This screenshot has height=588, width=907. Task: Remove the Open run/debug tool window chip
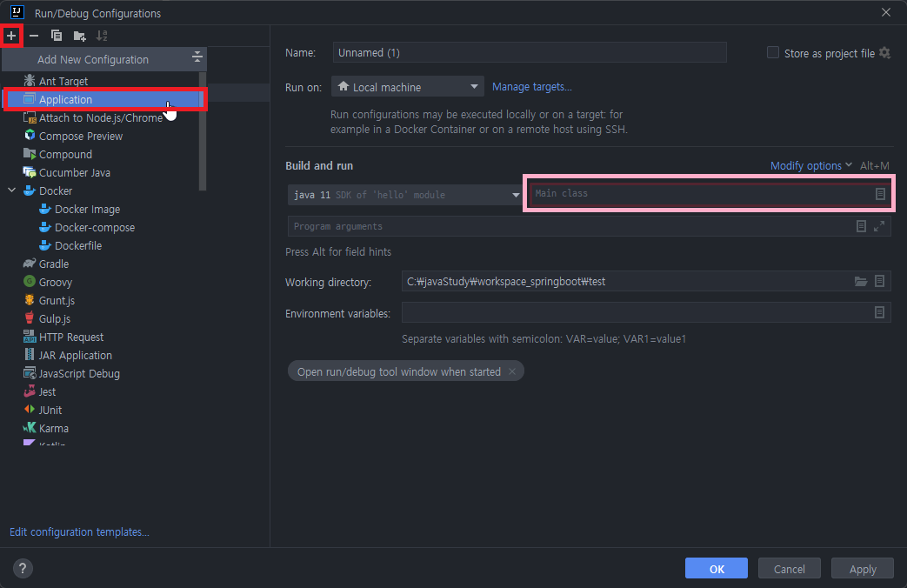click(x=512, y=371)
